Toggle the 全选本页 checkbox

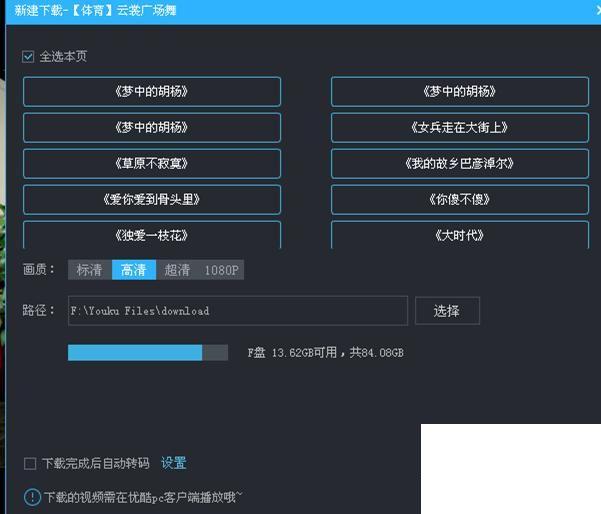(x=29, y=57)
